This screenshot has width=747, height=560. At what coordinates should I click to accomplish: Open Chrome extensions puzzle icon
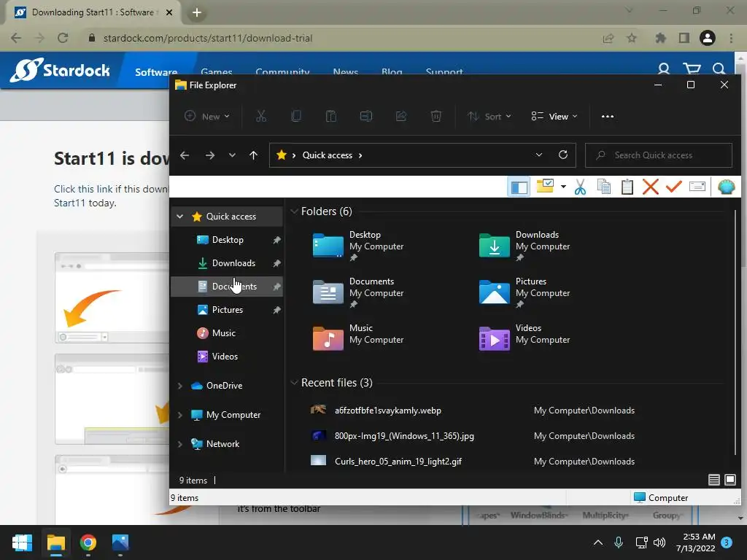660,38
